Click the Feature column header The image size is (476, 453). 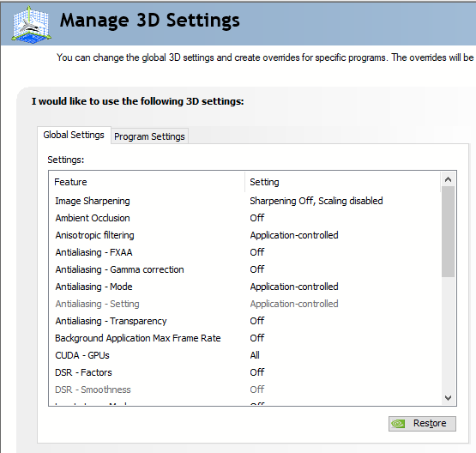pos(147,182)
